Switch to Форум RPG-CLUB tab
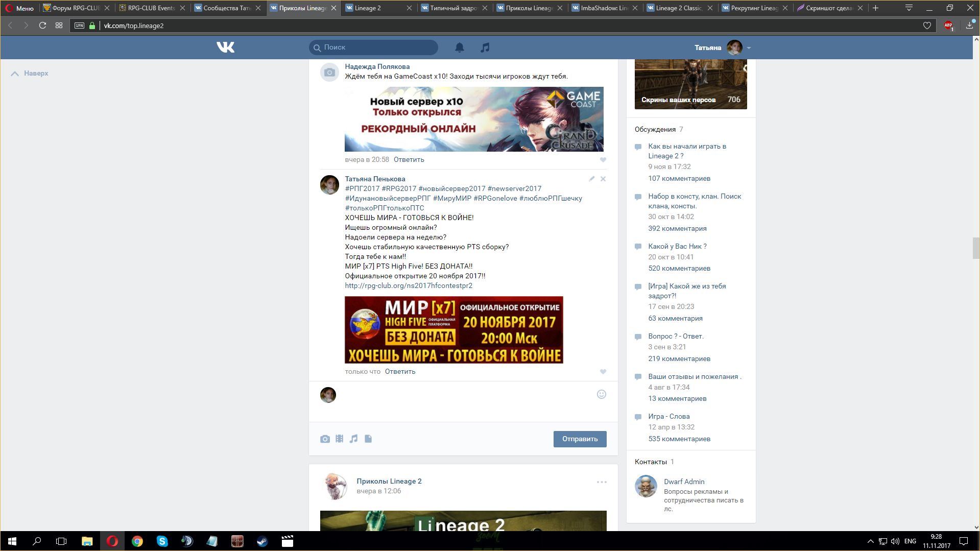The height and width of the screenshot is (551, 980). 76,8
